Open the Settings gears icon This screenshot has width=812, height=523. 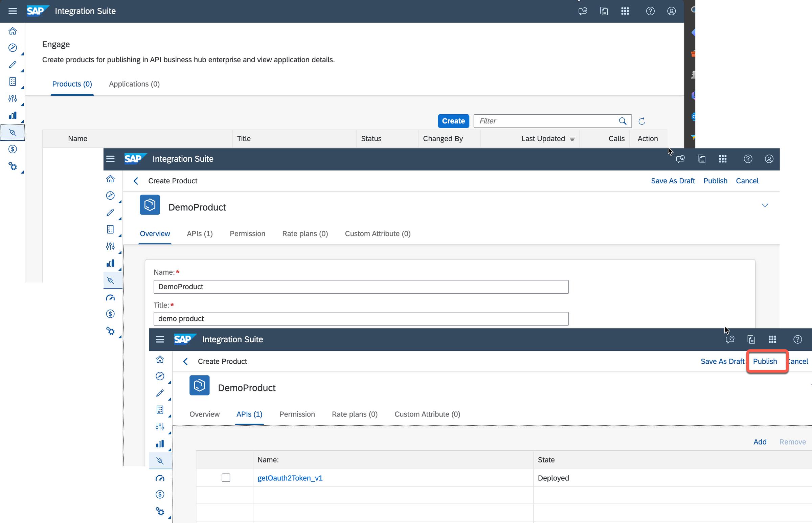point(13,166)
